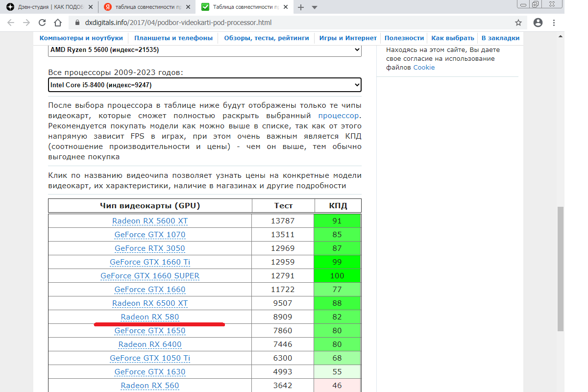
Task: Open GeForce GTX 1050 Ti link
Action: pos(150,358)
